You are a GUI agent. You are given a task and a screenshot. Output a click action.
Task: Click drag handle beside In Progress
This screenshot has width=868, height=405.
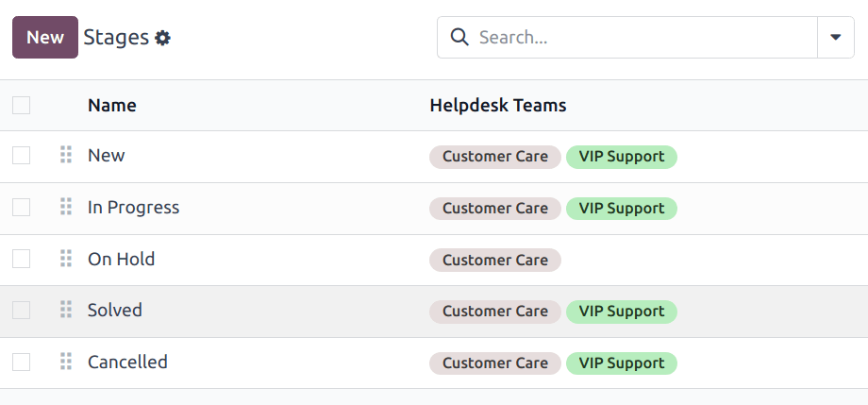(x=66, y=207)
